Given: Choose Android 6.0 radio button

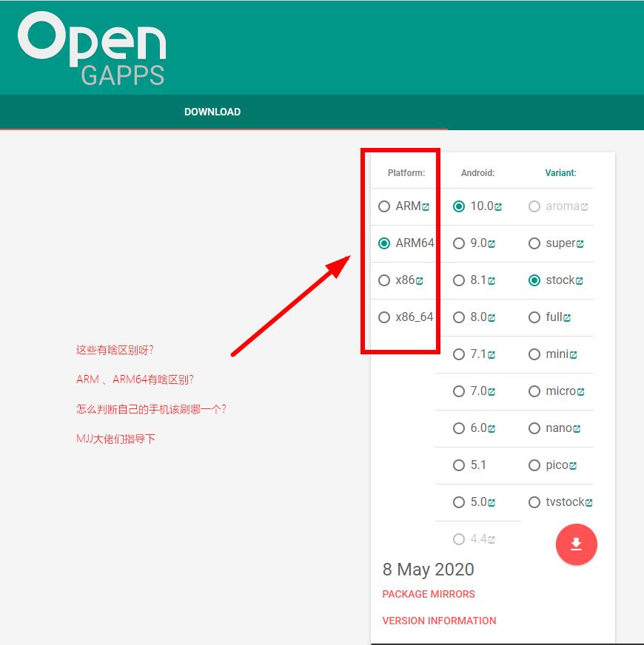Looking at the screenshot, I should [459, 428].
